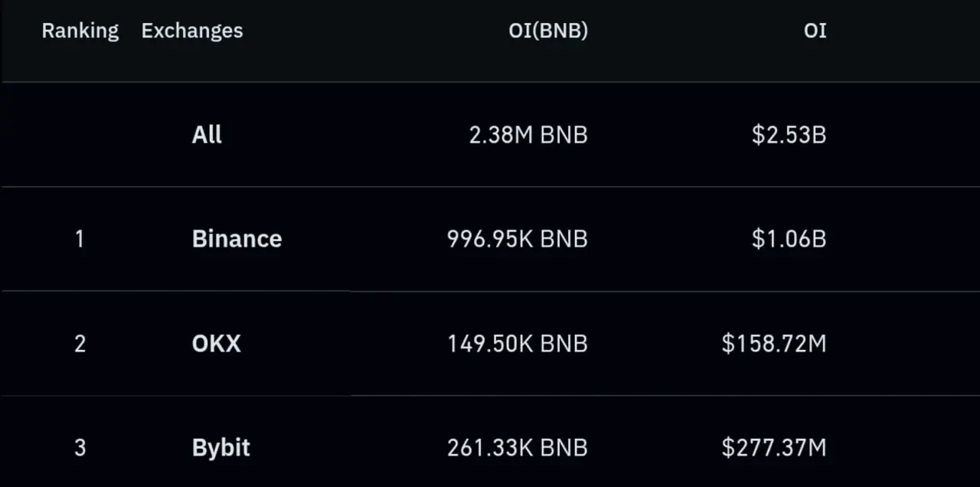Select ranking number 2 cell

click(x=80, y=343)
